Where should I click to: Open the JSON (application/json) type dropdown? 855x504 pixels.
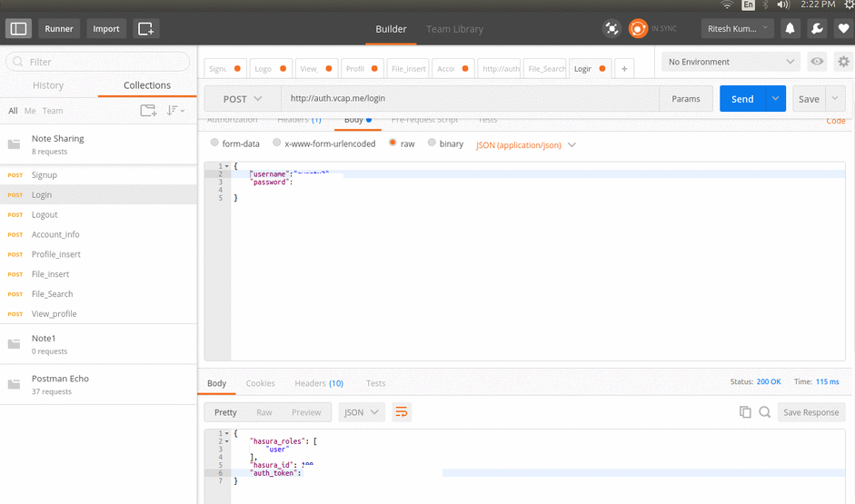(526, 145)
